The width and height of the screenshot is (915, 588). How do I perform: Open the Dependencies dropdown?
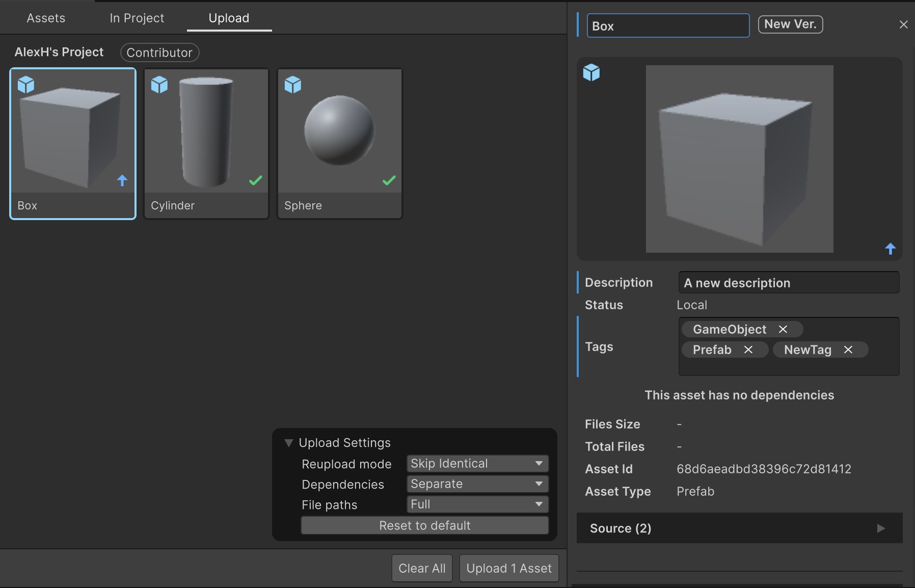click(x=477, y=484)
